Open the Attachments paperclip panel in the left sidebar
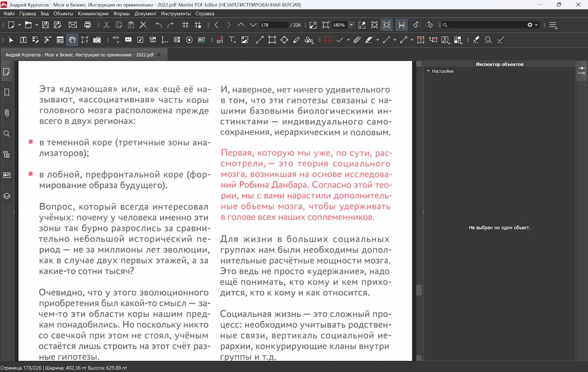This screenshot has height=372, width=588. pyautogui.click(x=7, y=113)
